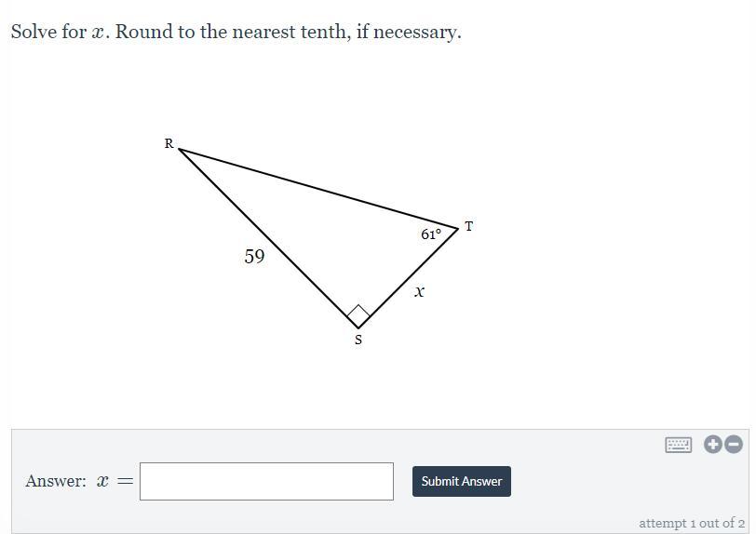The height and width of the screenshot is (534, 756).
Task: Click the 61° angle label near T
Action: pyautogui.click(x=430, y=234)
